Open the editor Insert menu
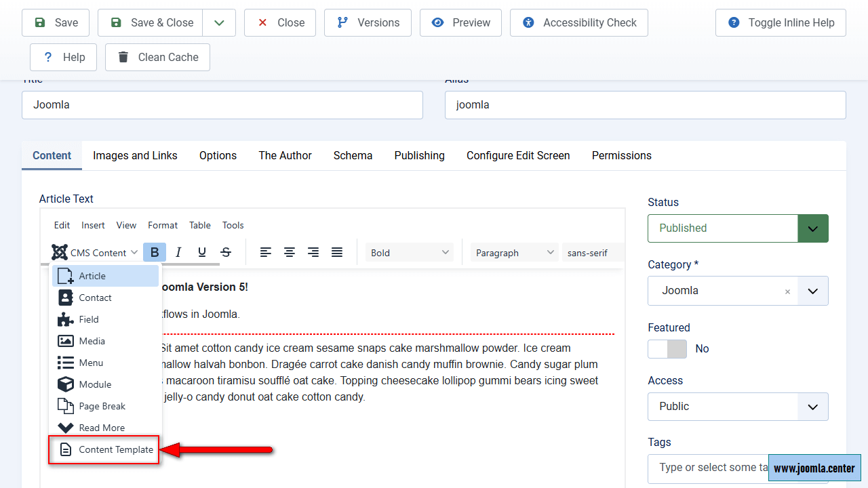The width and height of the screenshot is (868, 488). coord(93,225)
